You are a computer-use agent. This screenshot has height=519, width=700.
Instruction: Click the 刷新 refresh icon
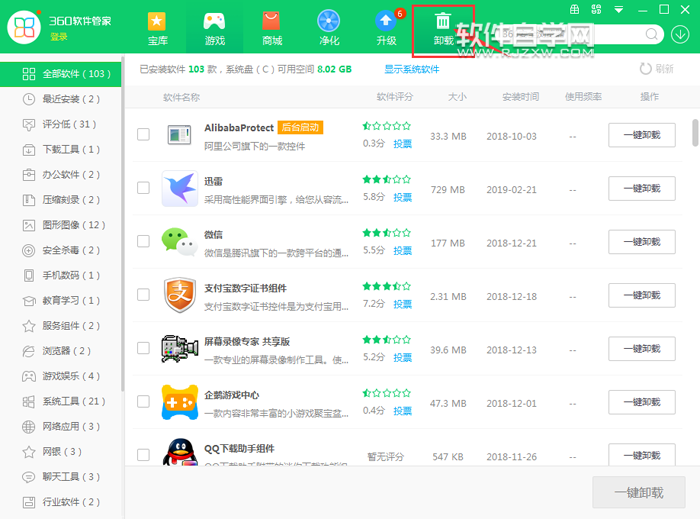pyautogui.click(x=645, y=69)
